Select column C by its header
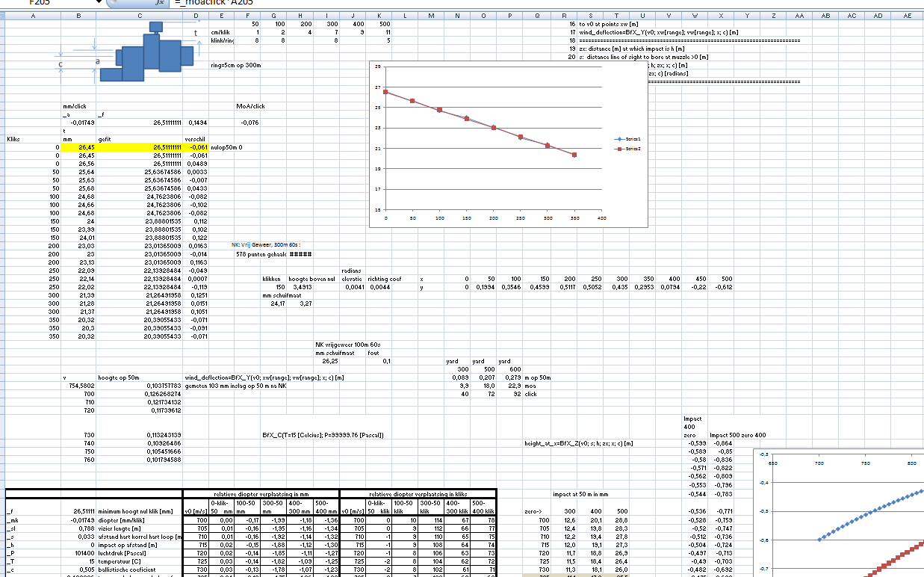 140,15
